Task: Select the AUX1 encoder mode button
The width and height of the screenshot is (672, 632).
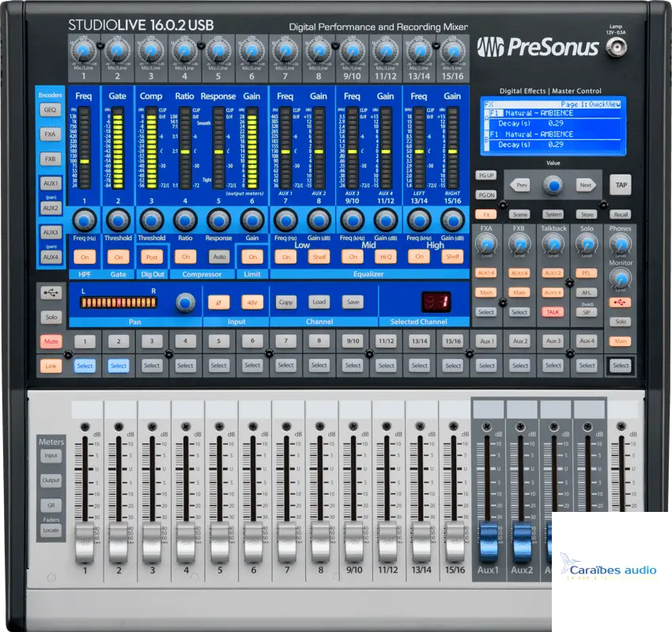Action: click(x=50, y=183)
